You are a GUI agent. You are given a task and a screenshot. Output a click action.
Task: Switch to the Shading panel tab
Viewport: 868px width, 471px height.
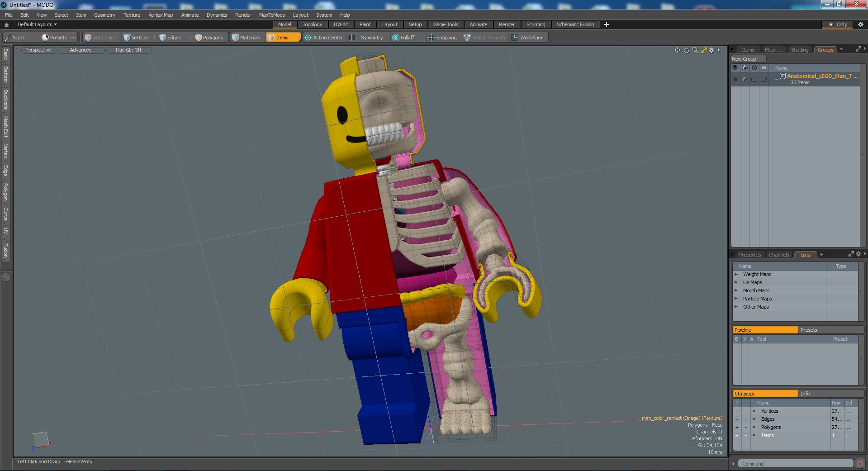(799, 50)
